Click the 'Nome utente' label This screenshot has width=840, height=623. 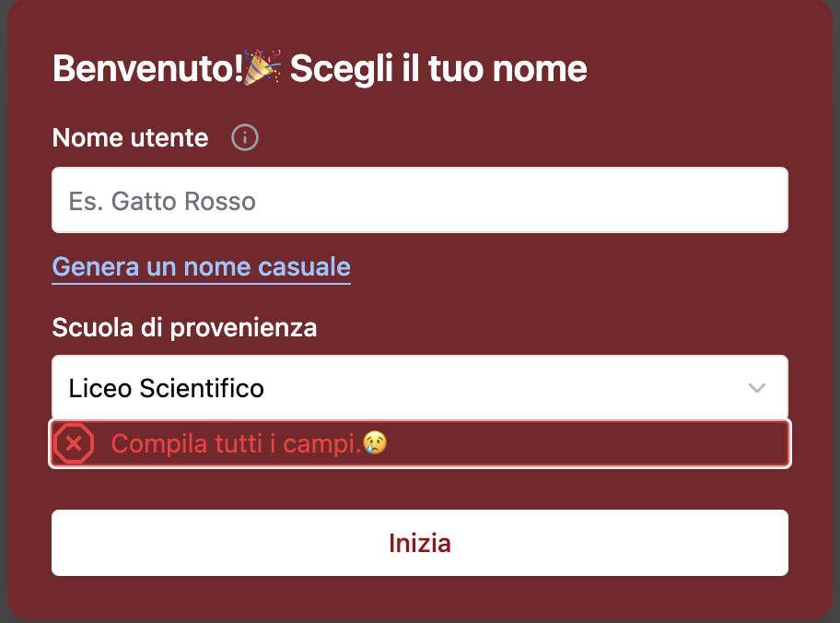(130, 138)
